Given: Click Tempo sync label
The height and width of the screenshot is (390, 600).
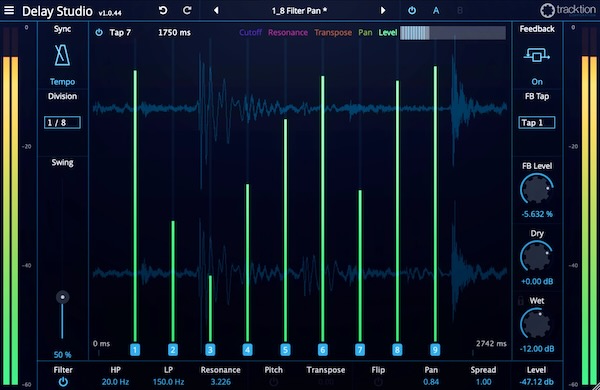Looking at the screenshot, I should point(62,82).
